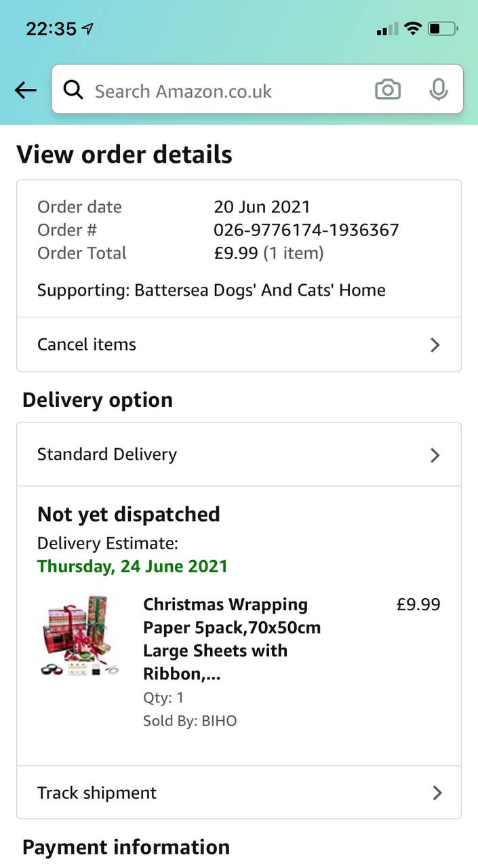
Task: Tap Supporting Battersea Dogs' And Cats' Home
Action: (211, 290)
